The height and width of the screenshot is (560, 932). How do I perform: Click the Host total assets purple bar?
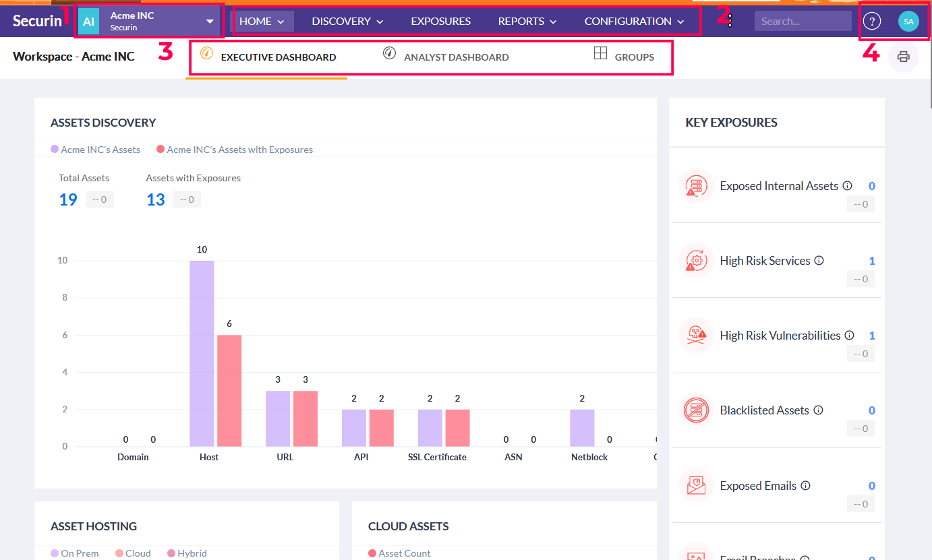(x=202, y=353)
